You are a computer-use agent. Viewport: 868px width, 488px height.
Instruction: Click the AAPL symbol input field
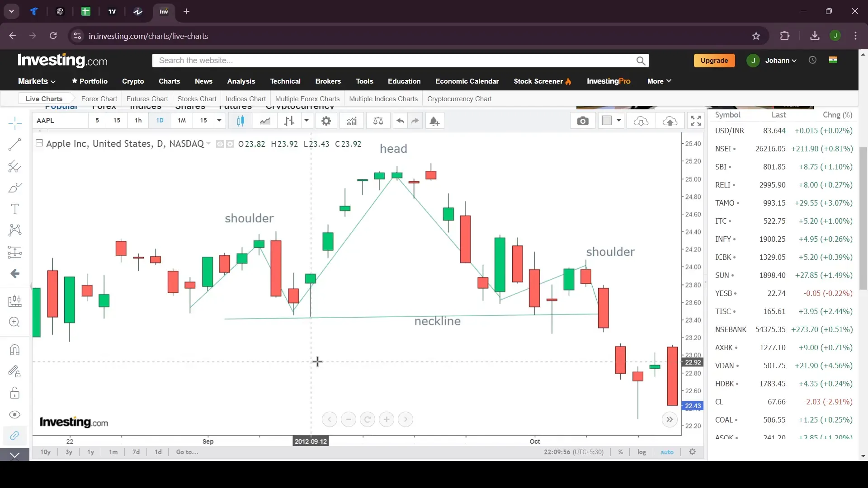coord(60,121)
